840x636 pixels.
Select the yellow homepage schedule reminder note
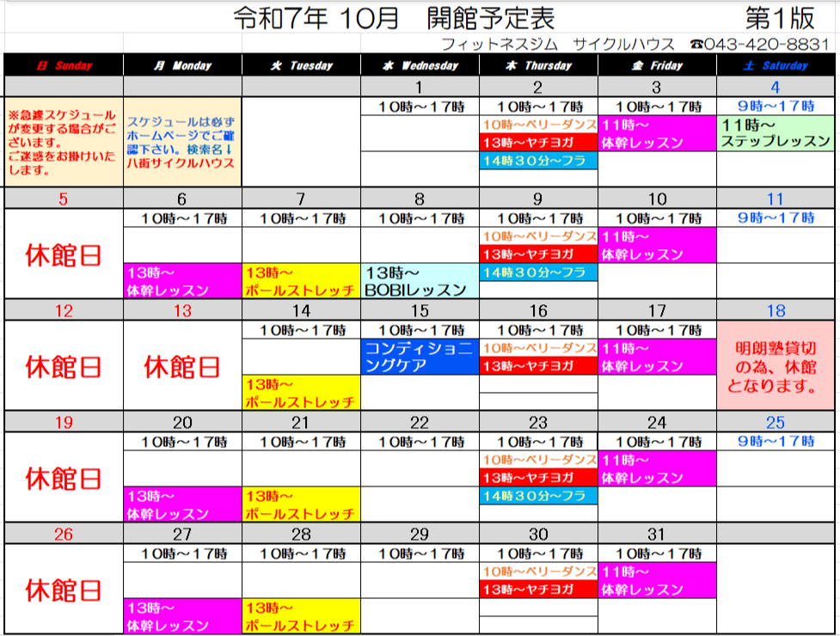click(x=182, y=142)
